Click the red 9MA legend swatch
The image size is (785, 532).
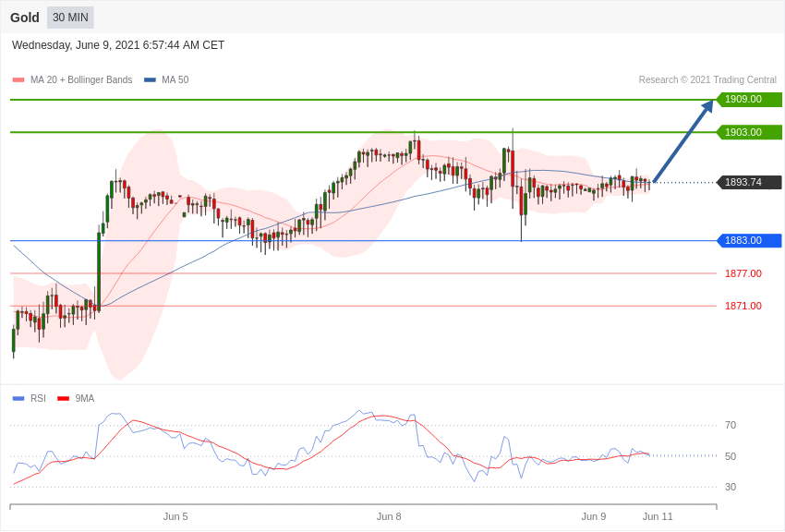click(63, 398)
